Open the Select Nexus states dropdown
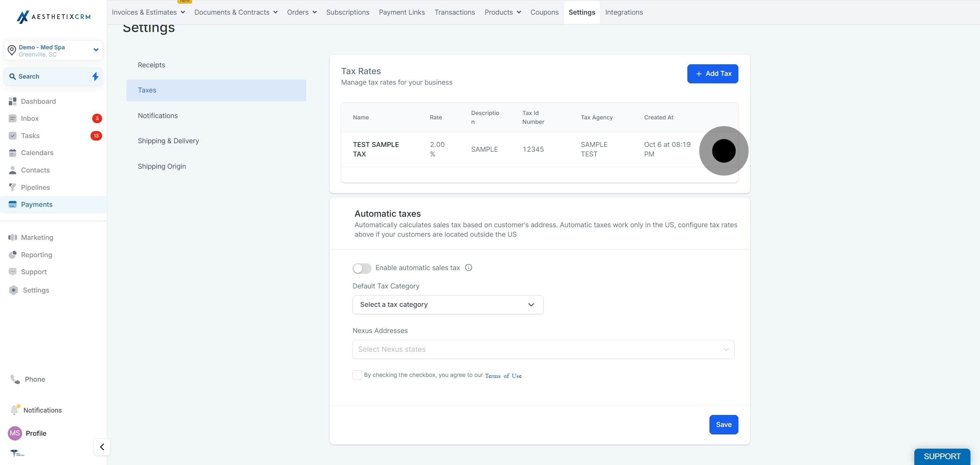Viewport: 980px width, 465px height. 543,349
